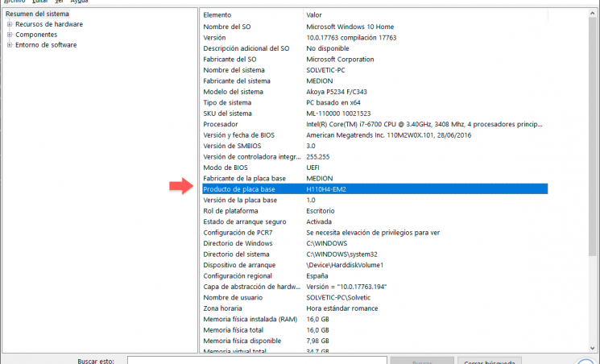Click the Escritorio value
The height and width of the screenshot is (364, 600).
[x=321, y=211]
